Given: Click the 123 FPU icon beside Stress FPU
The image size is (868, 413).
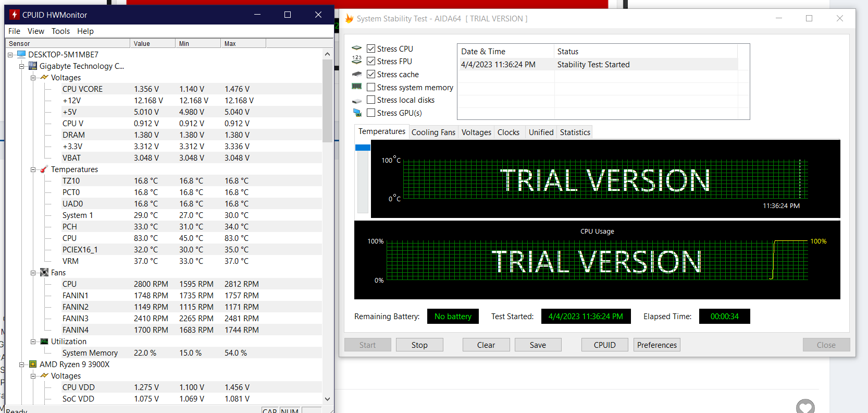Looking at the screenshot, I should pos(357,60).
